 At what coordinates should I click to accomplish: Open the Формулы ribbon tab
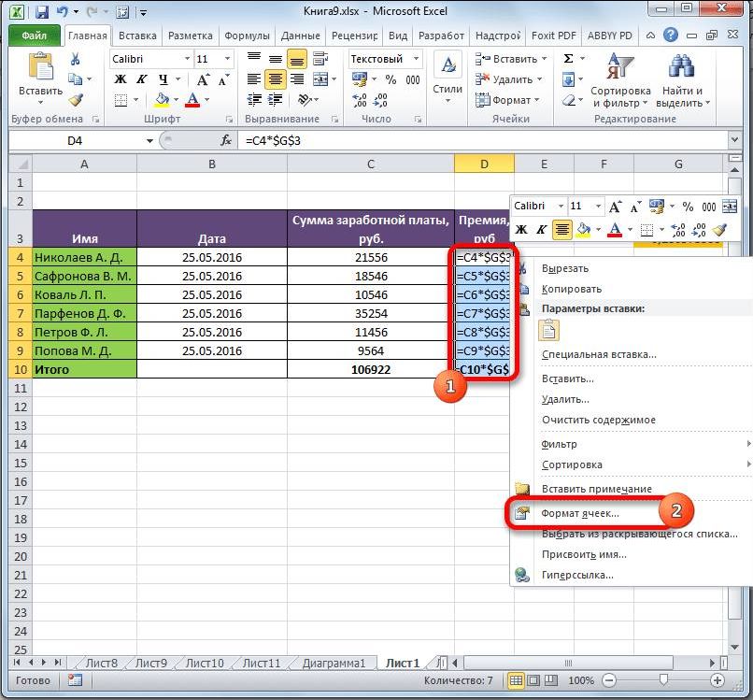pos(246,36)
